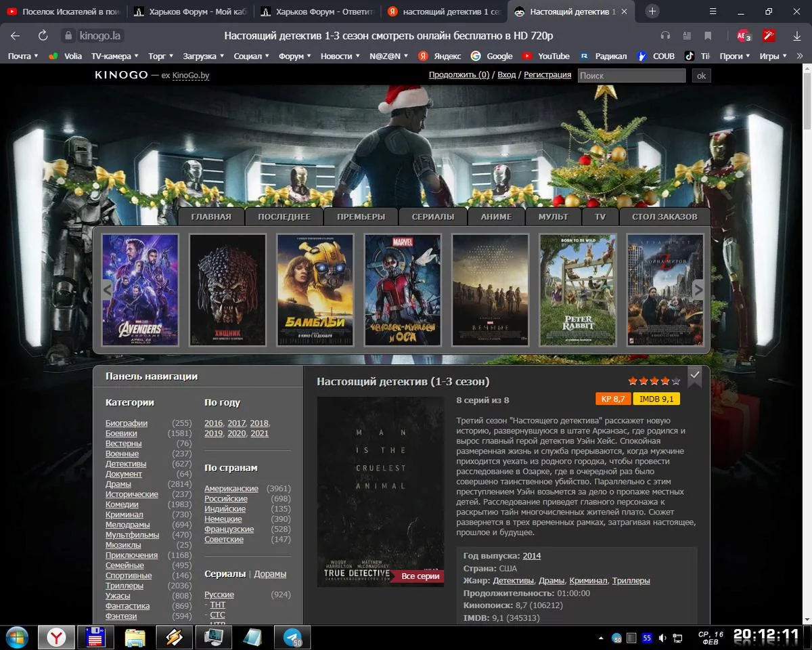This screenshot has height=650, width=812.
Task: Open the СТОЛ ЗАКАЗОВ site tab
Action: coord(664,217)
